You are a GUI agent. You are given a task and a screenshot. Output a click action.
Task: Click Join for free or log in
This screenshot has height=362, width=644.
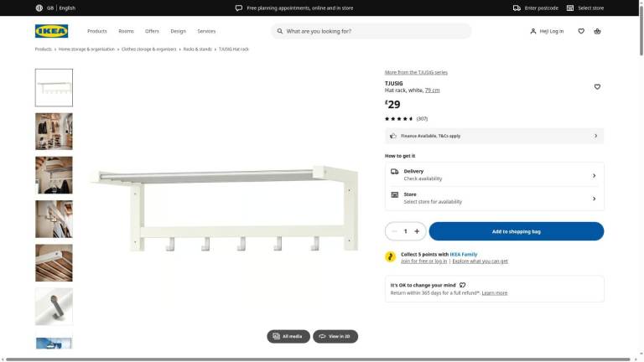(423, 261)
